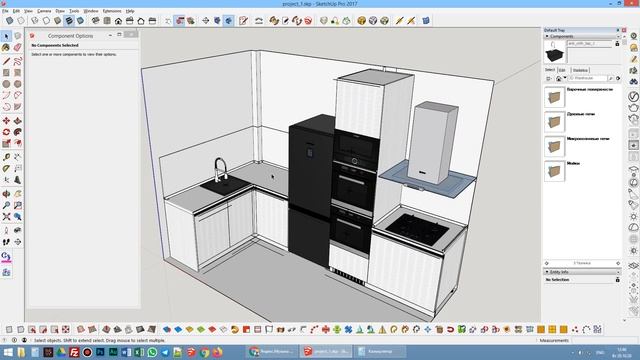
Task: Open Windows Start button
Action: click(x=8, y=352)
